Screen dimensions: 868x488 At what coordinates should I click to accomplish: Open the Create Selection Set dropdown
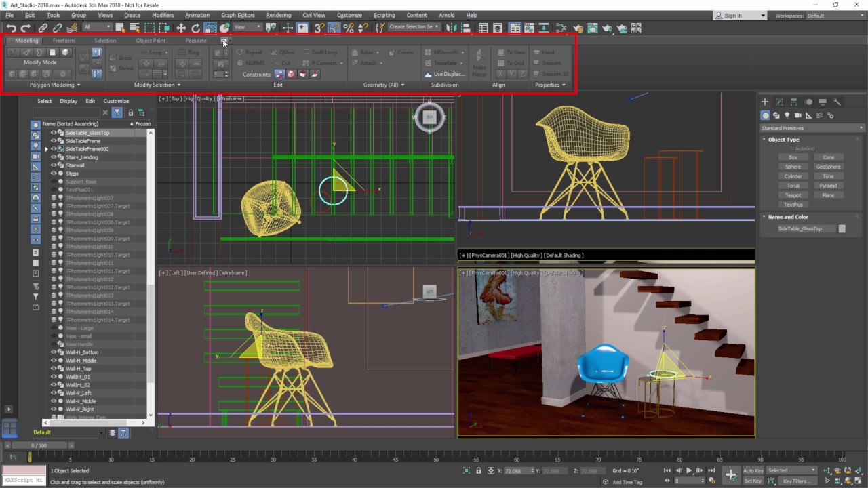pyautogui.click(x=414, y=27)
